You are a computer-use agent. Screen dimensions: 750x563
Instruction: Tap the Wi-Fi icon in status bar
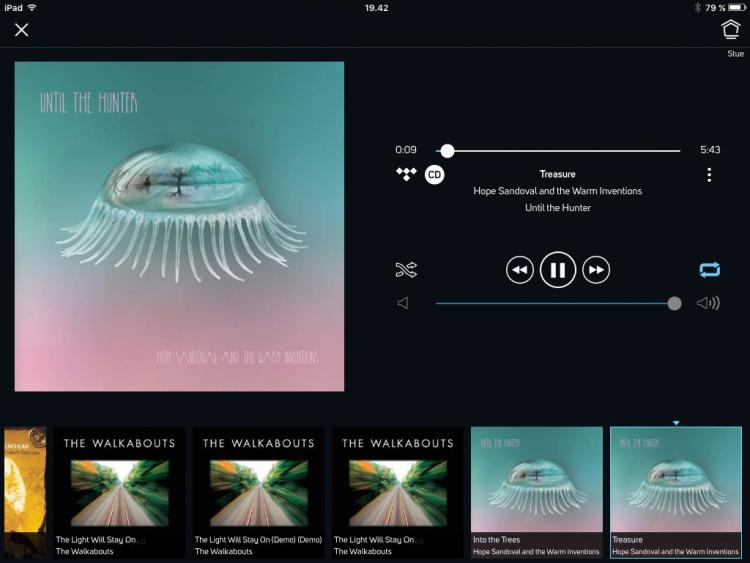33,7
